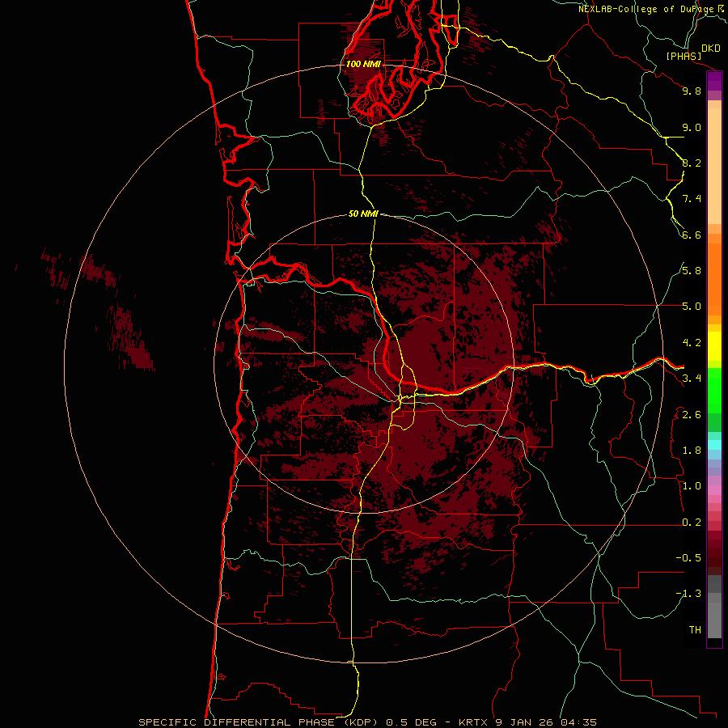Click the 9.8 legend value

pos(692,91)
